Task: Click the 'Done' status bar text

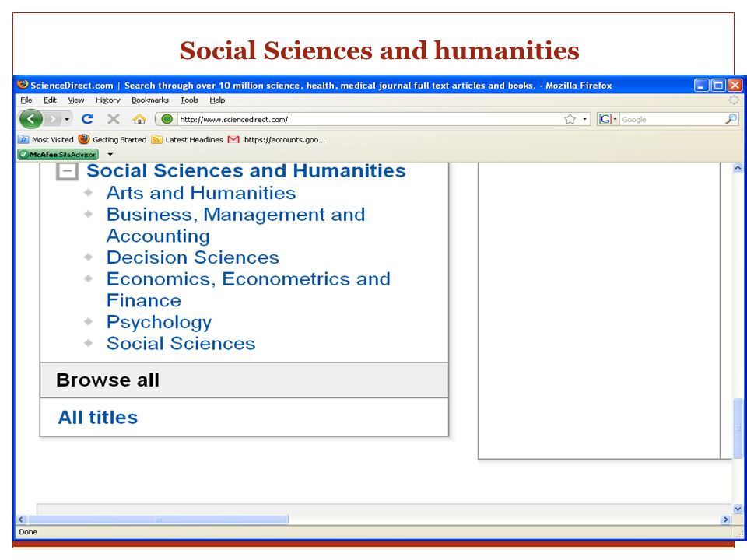Action: [28, 532]
